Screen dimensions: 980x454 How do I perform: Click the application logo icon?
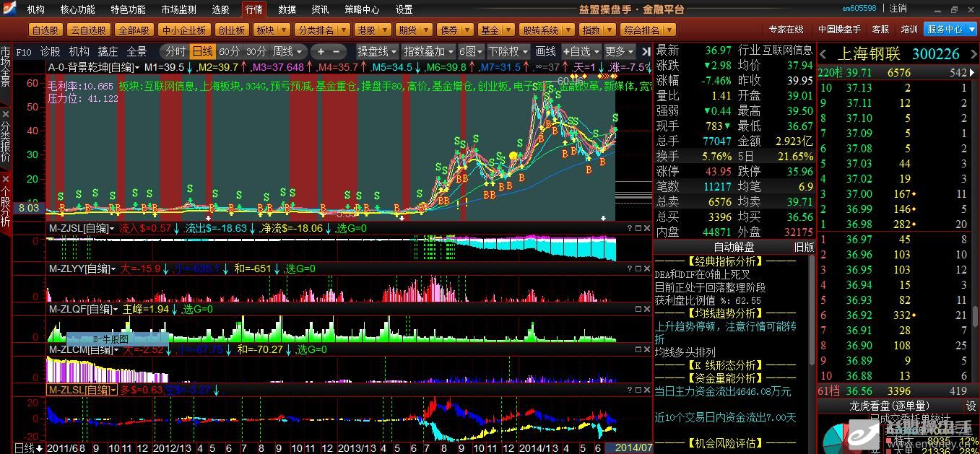point(10,9)
